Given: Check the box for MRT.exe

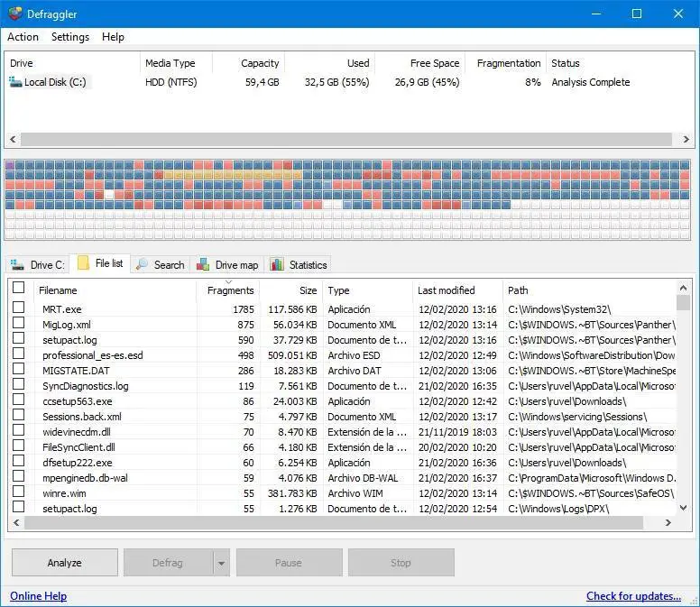Looking at the screenshot, I should tap(18, 307).
